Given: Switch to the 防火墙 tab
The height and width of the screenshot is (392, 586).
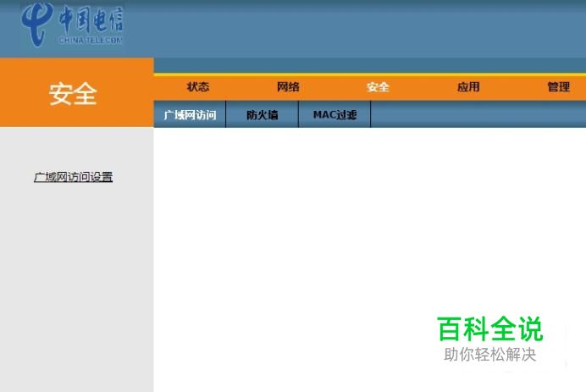Looking at the screenshot, I should pyautogui.click(x=262, y=114).
